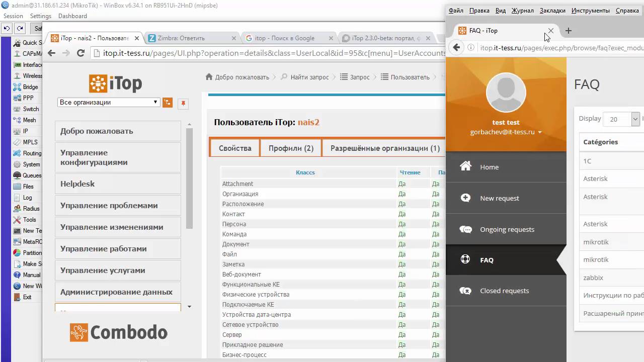Expand Управление работами section
This screenshot has width=644, height=362.
[118, 249]
